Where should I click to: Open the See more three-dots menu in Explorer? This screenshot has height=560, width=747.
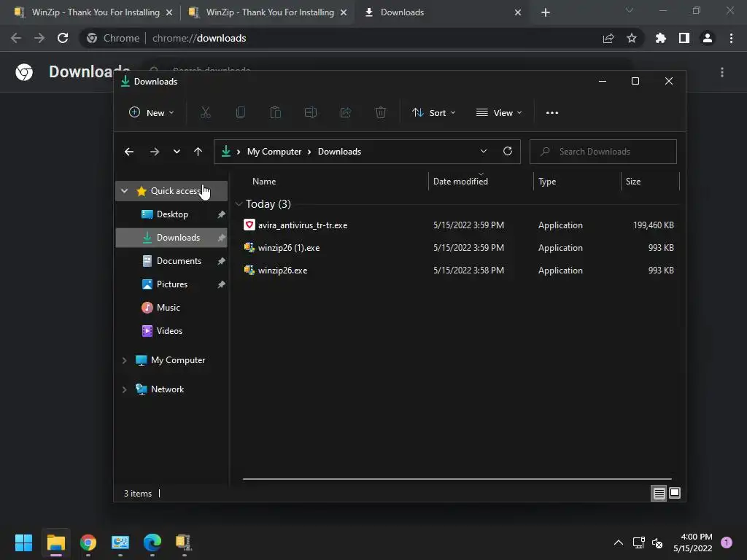(552, 113)
